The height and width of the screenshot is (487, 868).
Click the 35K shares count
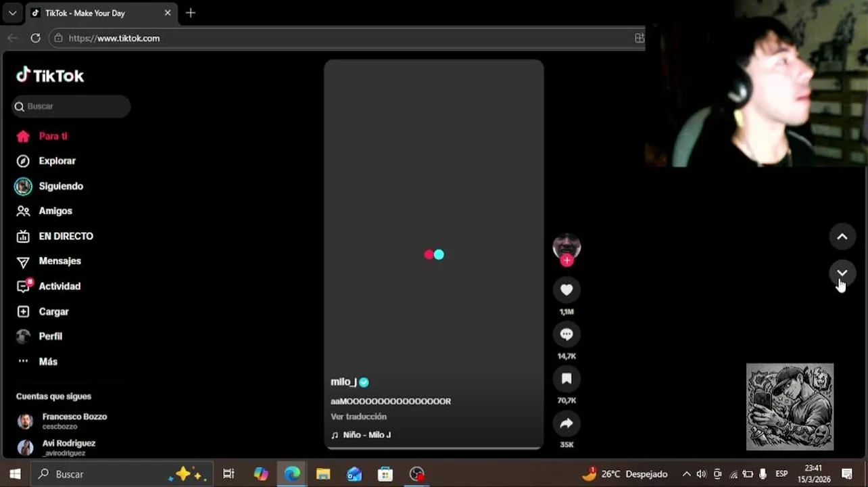tap(566, 444)
